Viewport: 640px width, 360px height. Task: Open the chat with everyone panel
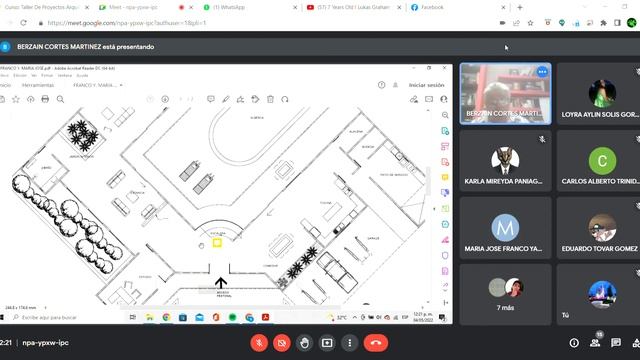point(616,343)
